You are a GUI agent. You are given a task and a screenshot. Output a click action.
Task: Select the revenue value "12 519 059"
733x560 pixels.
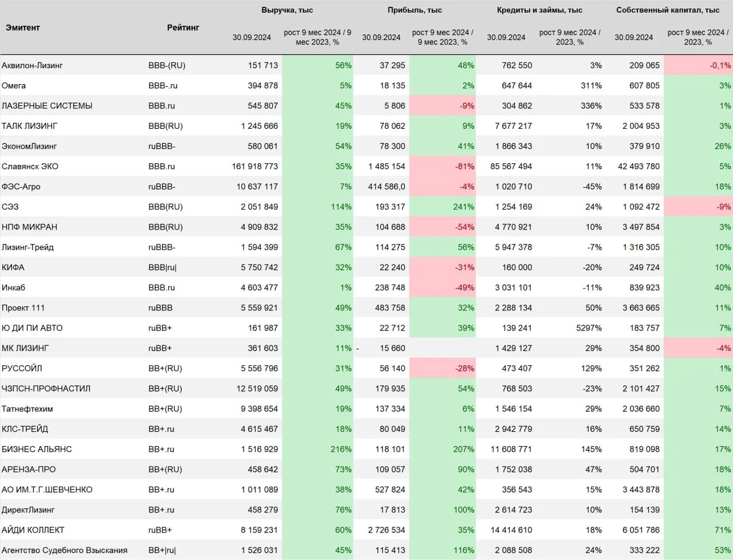tap(257, 388)
